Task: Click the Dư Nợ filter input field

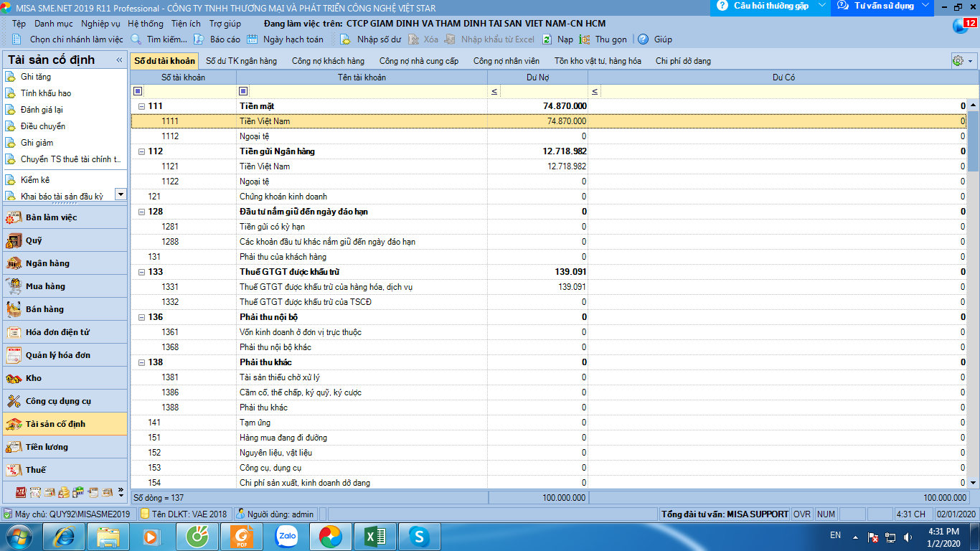Action: point(543,91)
